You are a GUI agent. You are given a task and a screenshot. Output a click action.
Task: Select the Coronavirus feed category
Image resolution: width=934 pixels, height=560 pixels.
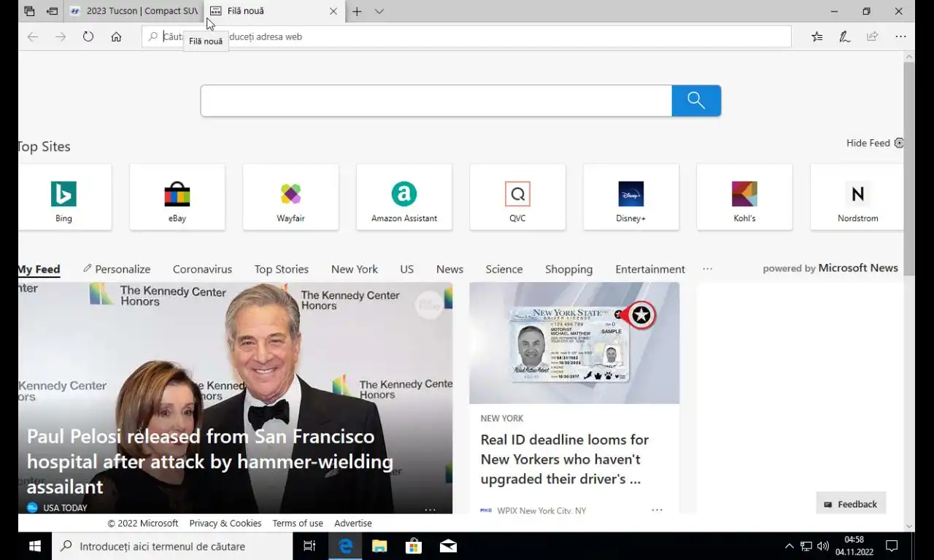[x=202, y=269]
